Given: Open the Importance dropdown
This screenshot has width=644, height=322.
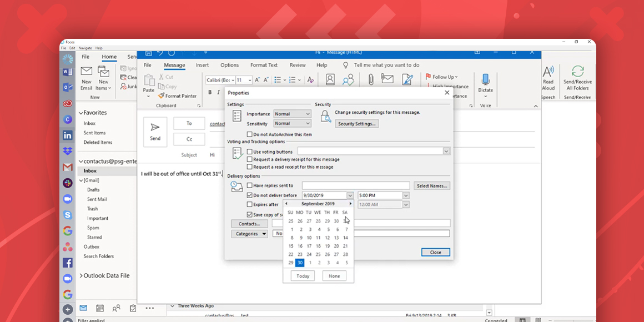Looking at the screenshot, I should click(292, 114).
